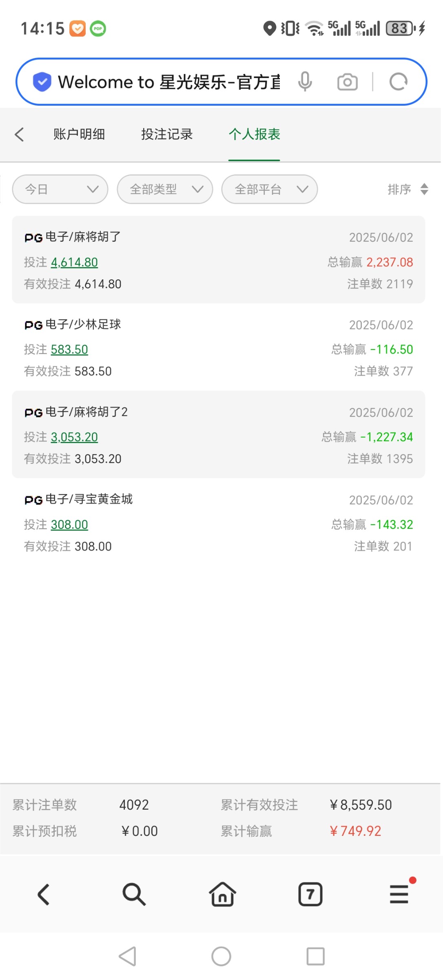This screenshot has width=443, height=980.
Task: Tap the microphone voice search icon
Action: pyautogui.click(x=305, y=82)
